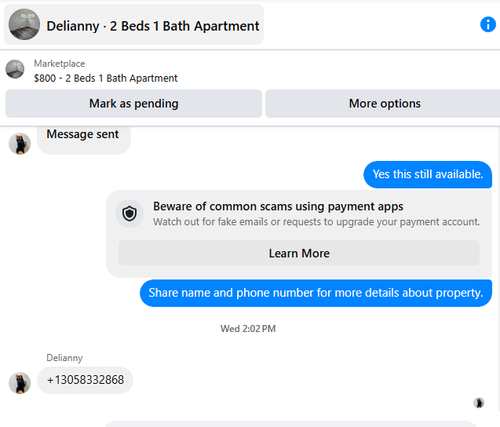Click Learn More about payment scams
The width and height of the screenshot is (500, 427).
299,253
